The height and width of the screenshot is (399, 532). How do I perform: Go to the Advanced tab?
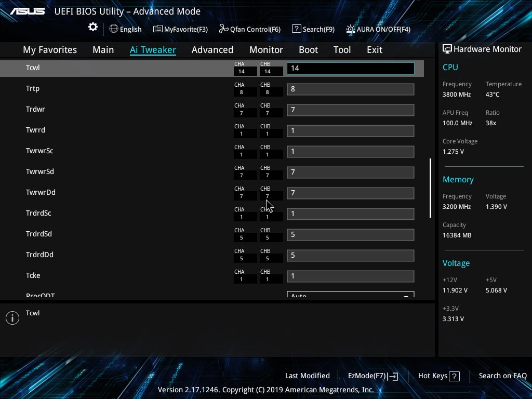click(x=212, y=50)
